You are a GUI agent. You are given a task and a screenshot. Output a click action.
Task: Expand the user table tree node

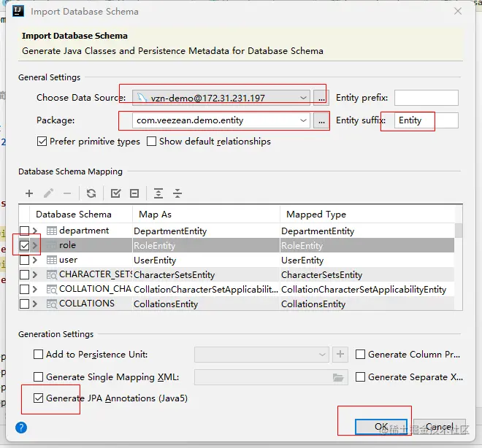(35, 260)
